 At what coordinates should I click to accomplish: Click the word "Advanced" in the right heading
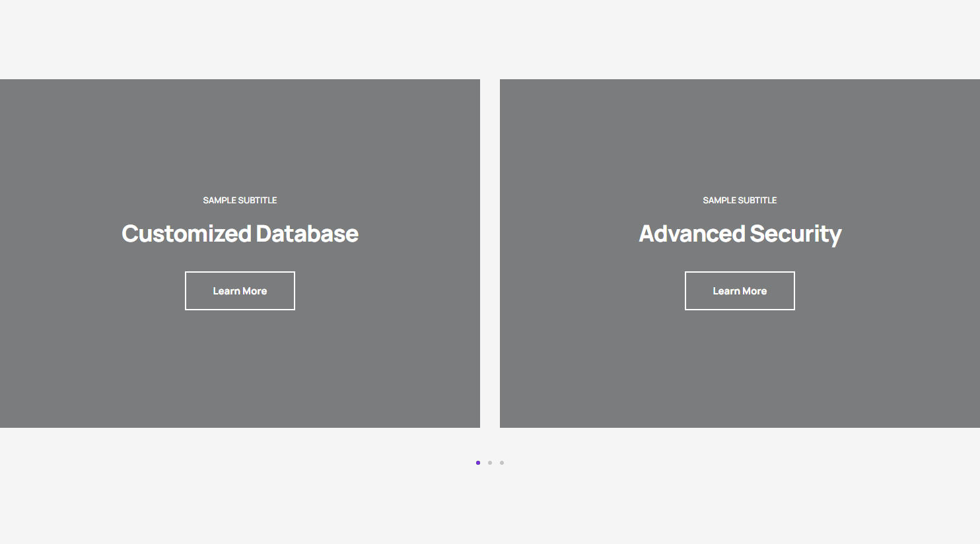(x=692, y=234)
